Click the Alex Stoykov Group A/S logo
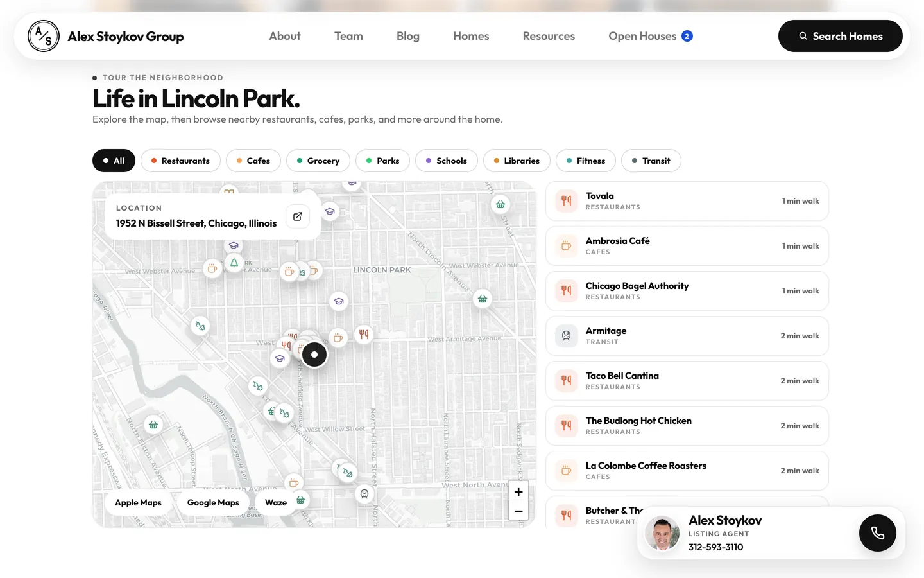 (44, 36)
